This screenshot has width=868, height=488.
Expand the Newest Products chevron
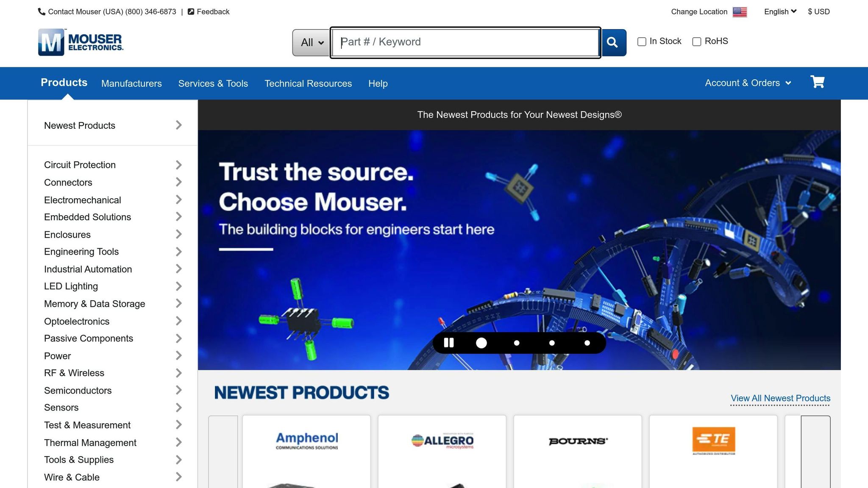179,125
